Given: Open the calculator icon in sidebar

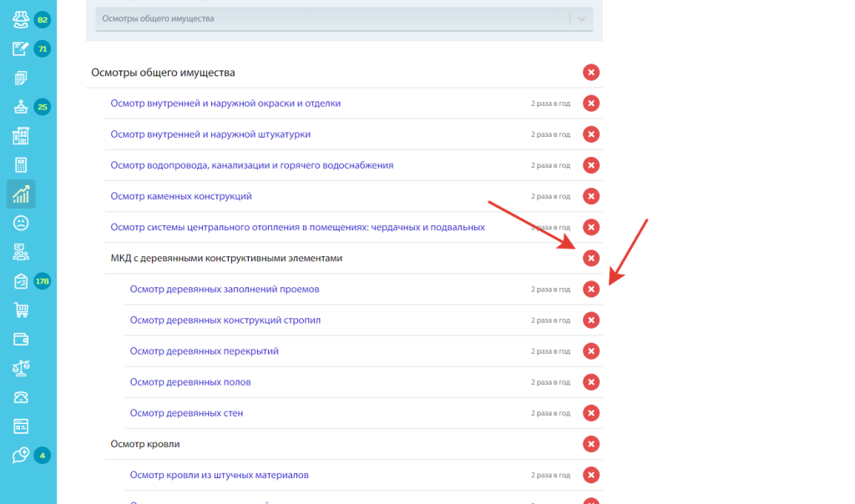Looking at the screenshot, I should [21, 164].
